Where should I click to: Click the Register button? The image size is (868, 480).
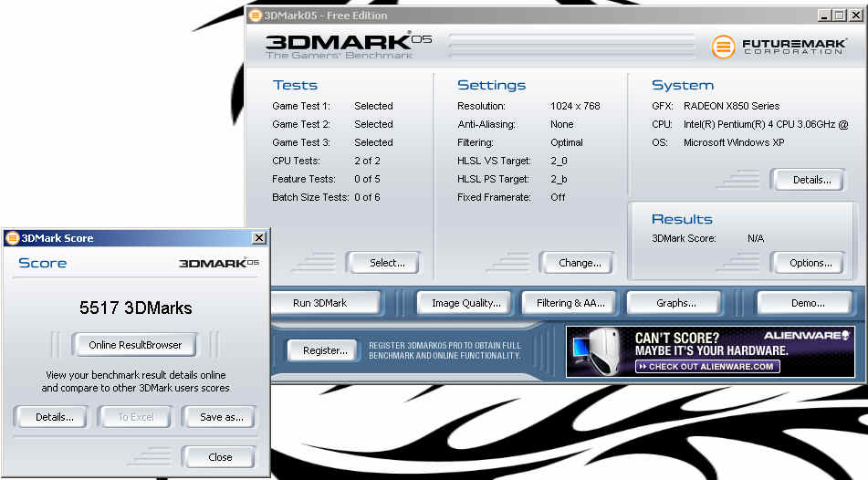322,350
